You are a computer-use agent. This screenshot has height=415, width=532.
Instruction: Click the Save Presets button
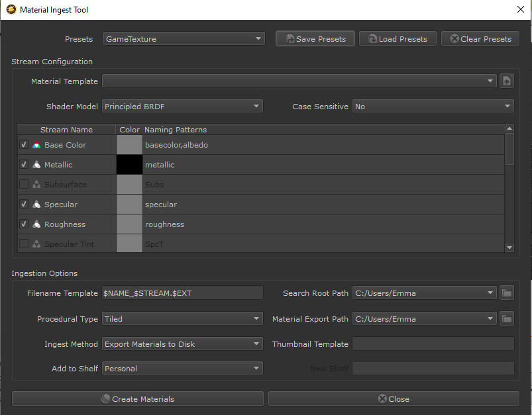click(315, 39)
